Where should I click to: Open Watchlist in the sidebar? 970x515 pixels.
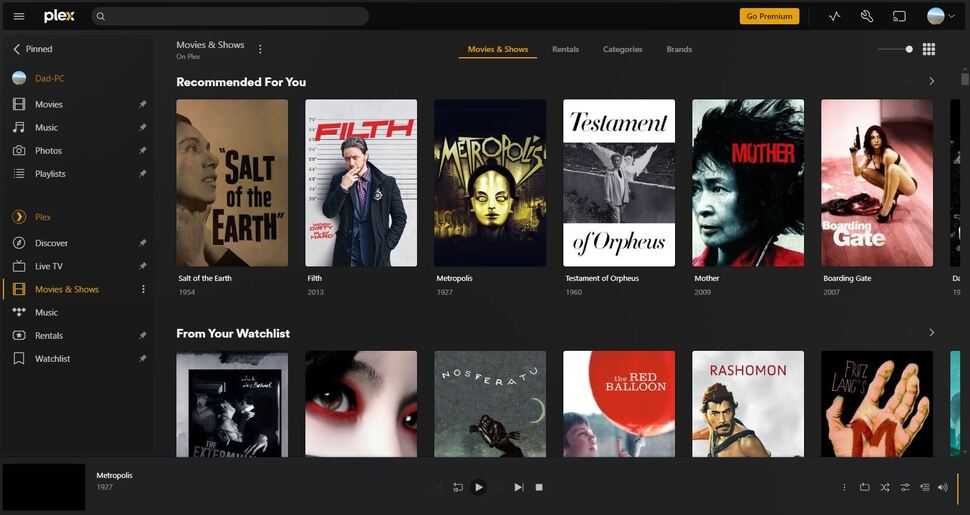[53, 358]
